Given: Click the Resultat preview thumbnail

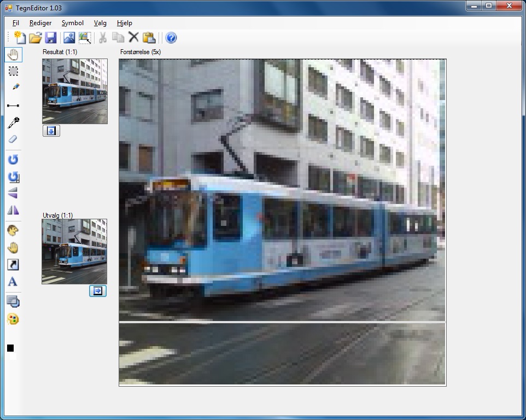Looking at the screenshot, I should point(75,91).
